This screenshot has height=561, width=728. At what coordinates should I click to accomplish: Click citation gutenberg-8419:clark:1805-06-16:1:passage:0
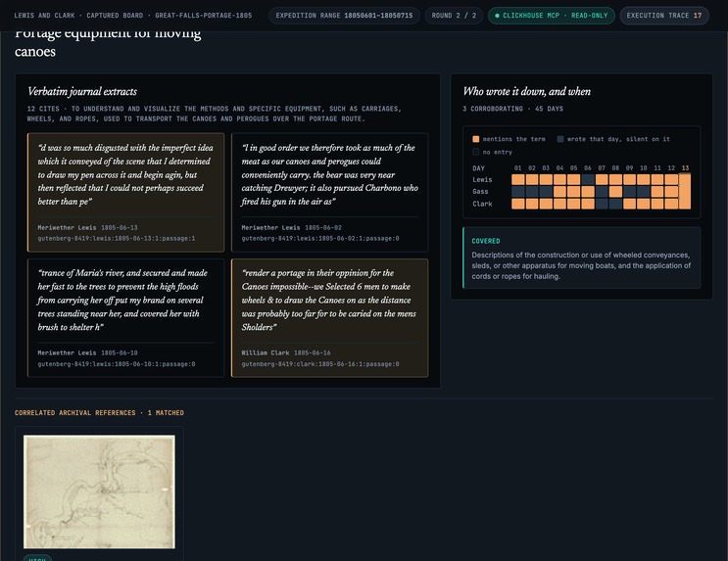320,364
